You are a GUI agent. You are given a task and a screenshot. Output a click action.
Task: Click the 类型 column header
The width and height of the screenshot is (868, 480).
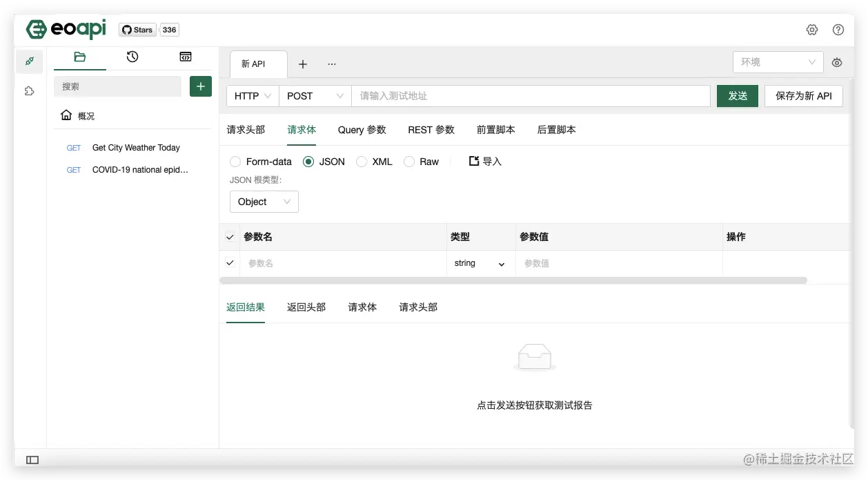click(460, 237)
